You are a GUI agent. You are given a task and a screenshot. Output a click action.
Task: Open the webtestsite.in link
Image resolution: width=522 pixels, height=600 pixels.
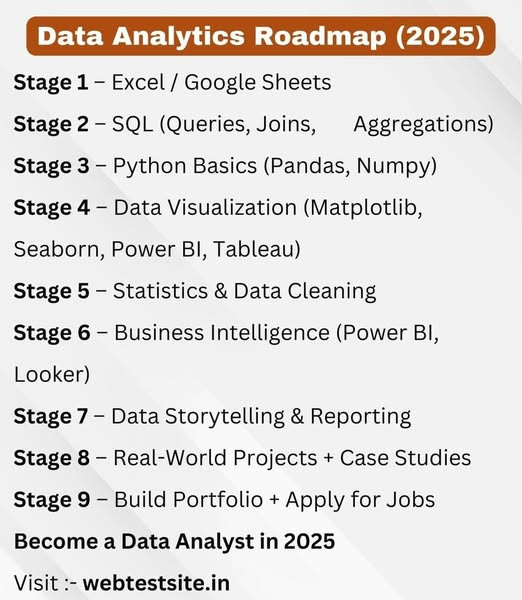(x=156, y=583)
